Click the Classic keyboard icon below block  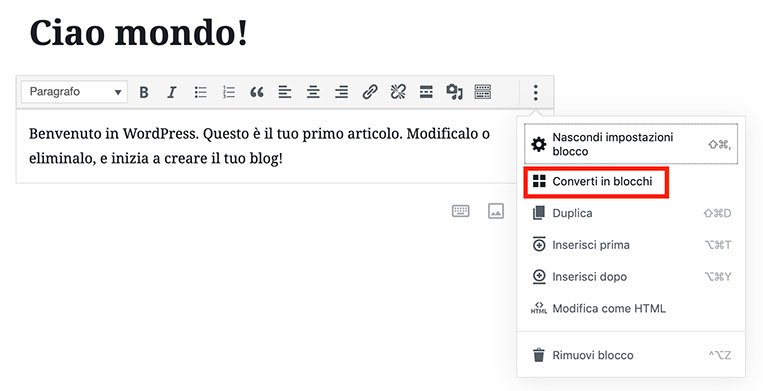click(x=460, y=211)
